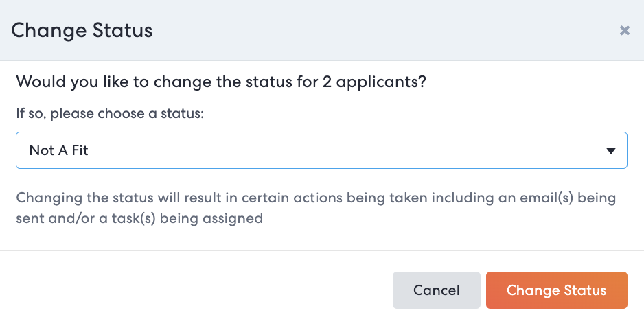Click the divider line above the buttons
Screen dimensions: 644x328
click(x=321, y=250)
